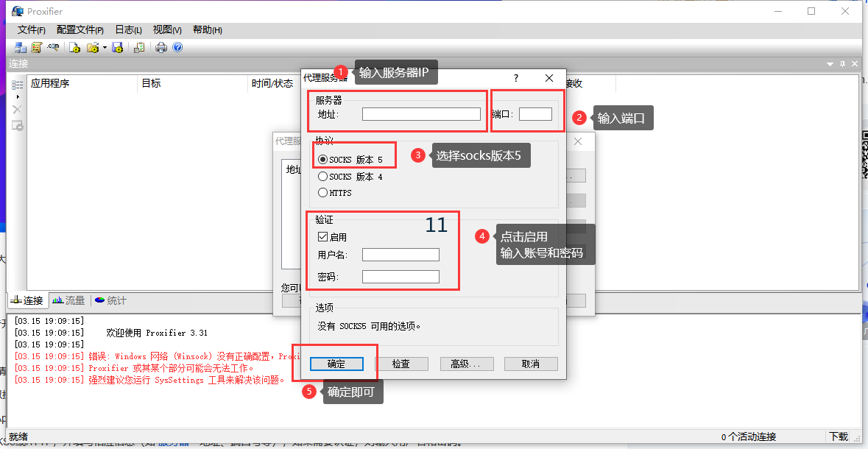Select SOCKS 版本 4 radio button
Image resolution: width=868 pixels, height=449 pixels.
pyautogui.click(x=322, y=177)
